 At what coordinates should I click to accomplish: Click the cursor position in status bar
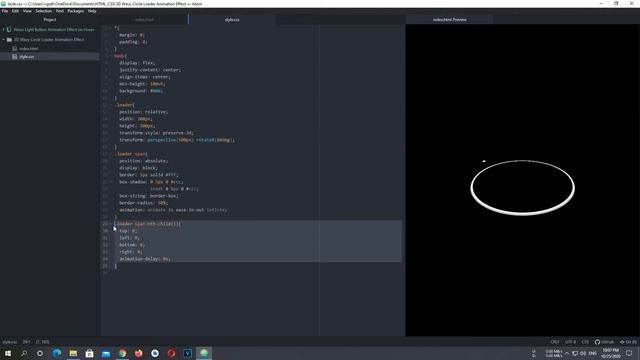click(x=27, y=342)
